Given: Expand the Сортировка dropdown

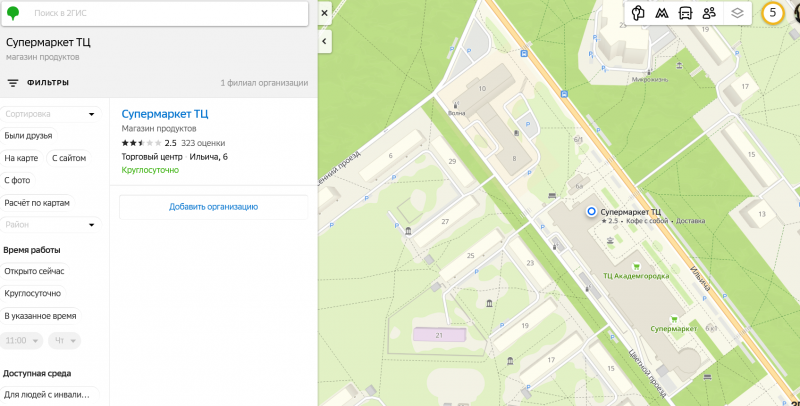Looking at the screenshot, I should [50, 114].
